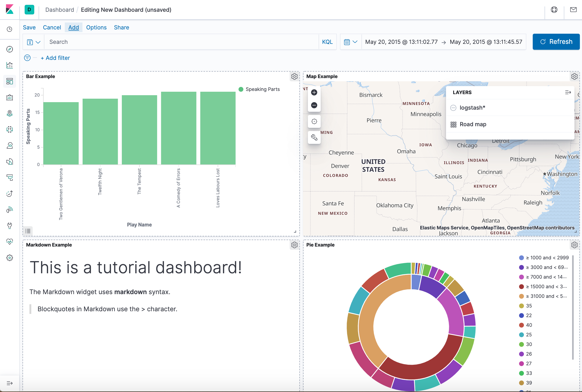Expand the search type selector dropdown
The width and height of the screenshot is (582, 392).
click(34, 41)
